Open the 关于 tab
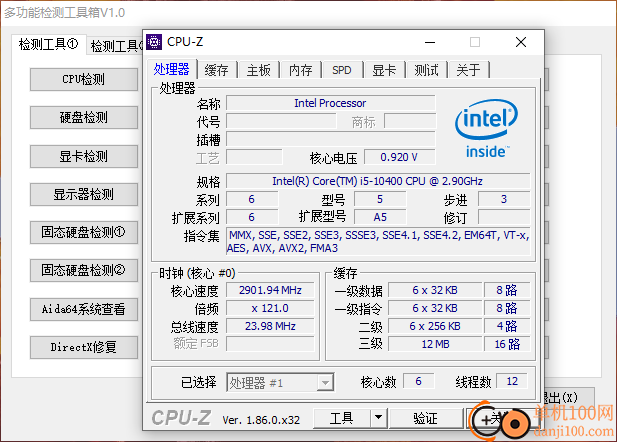Screen dimensions: 617x442 (468, 70)
